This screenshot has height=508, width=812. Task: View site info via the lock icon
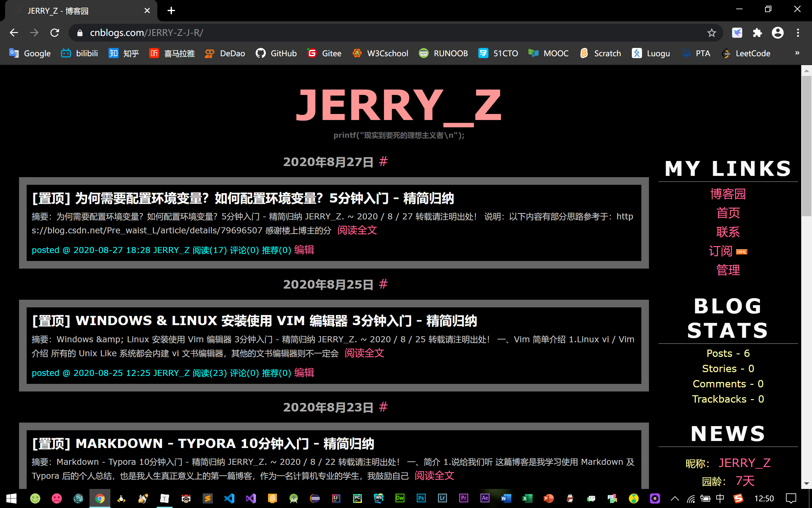click(x=80, y=33)
